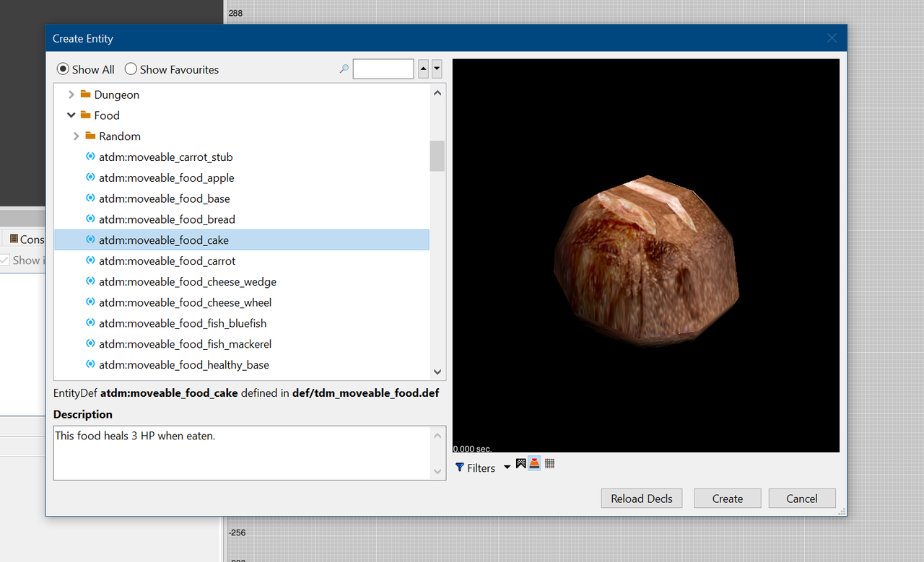Expand the Dungeon folder

71,95
